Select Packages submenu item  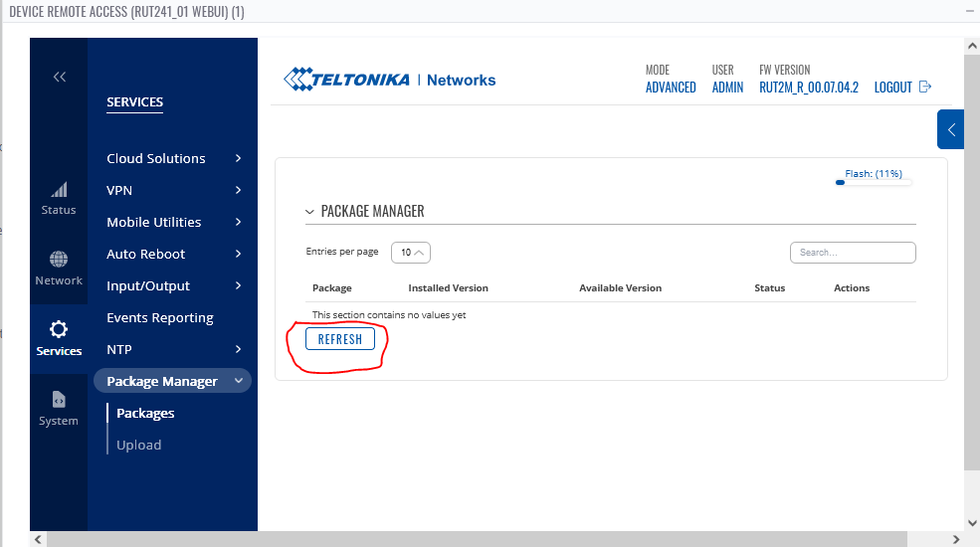145,414
